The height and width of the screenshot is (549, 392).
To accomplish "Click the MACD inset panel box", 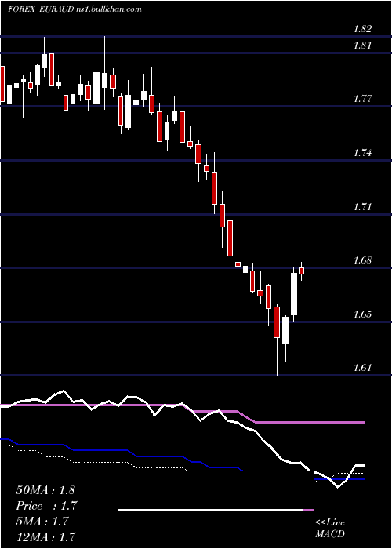I will [x=216, y=510].
